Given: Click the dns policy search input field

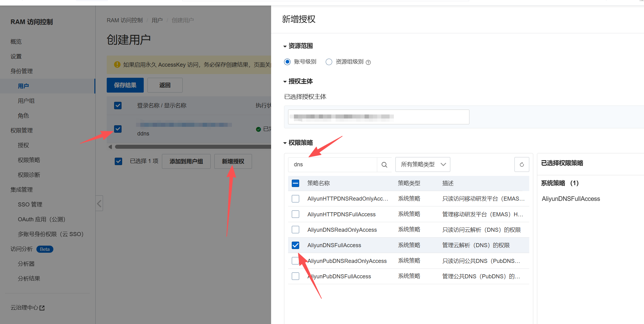Looking at the screenshot, I should click(x=332, y=165).
